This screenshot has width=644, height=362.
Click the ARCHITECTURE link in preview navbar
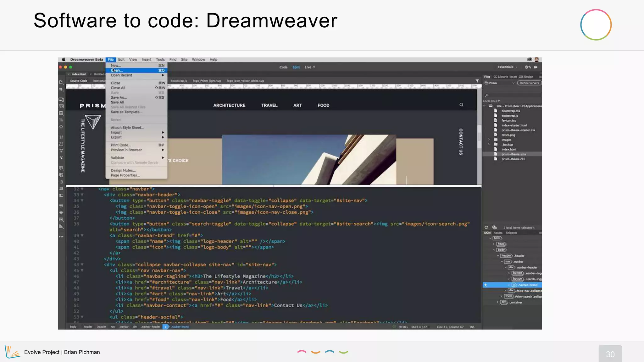point(229,105)
